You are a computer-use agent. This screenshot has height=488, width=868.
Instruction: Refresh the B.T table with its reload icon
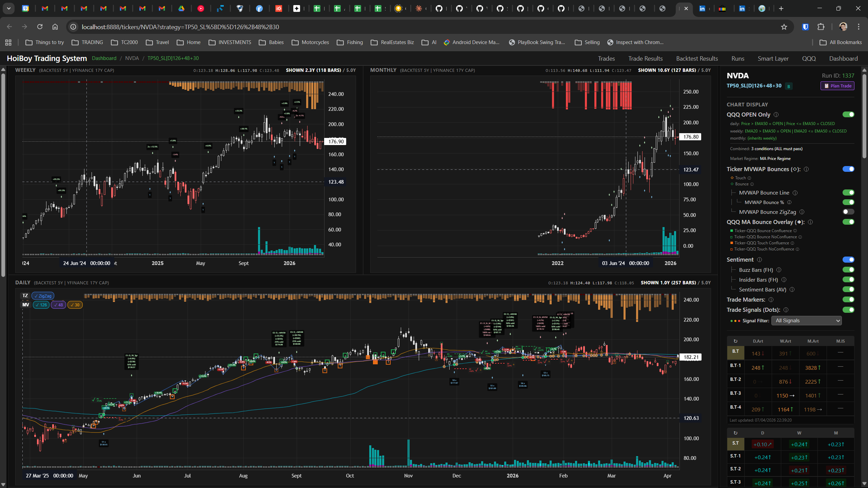[735, 341]
